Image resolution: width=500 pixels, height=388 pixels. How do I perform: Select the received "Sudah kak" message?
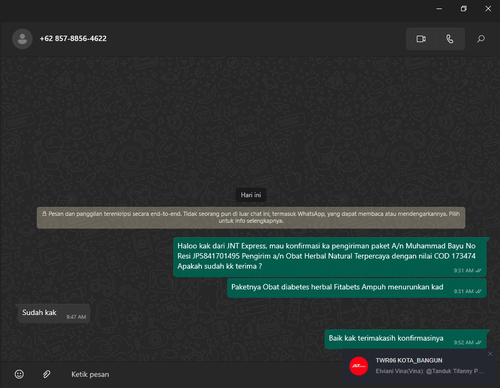tap(53, 313)
